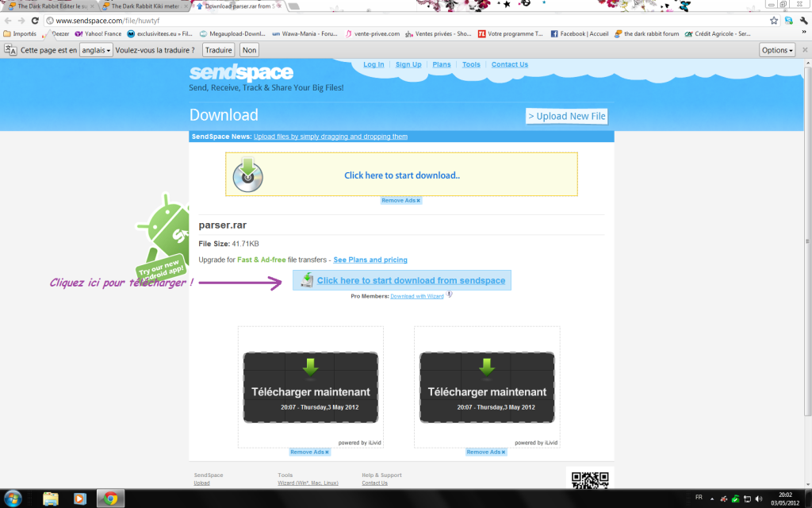Click Remove Ads under the top banner

[400, 201]
